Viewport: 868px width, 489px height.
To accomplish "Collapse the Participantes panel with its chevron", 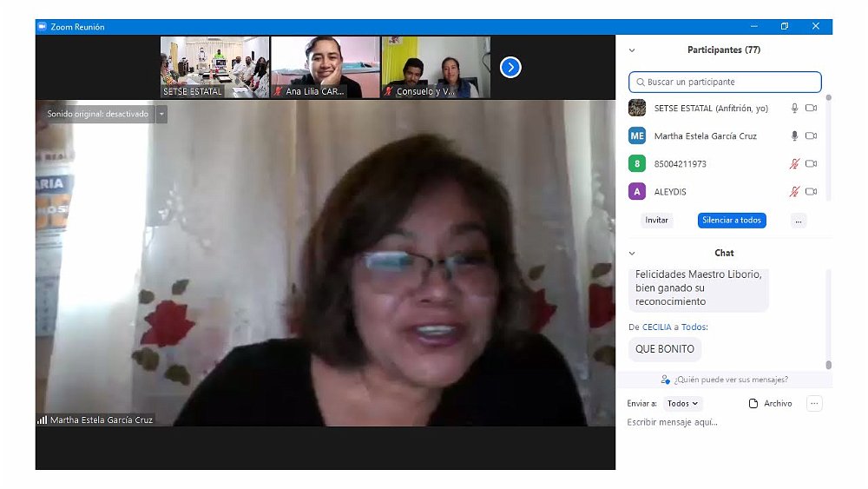I will coord(632,50).
